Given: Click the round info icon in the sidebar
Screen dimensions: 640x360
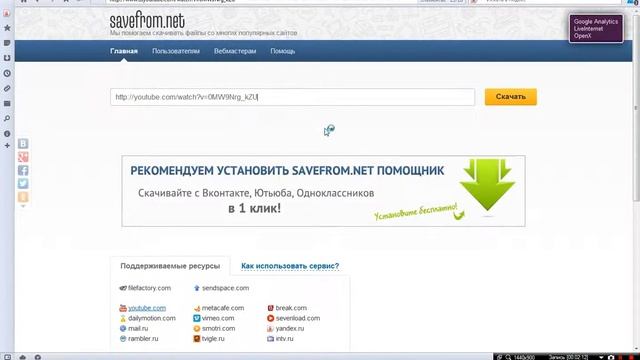Looking at the screenshot, I should 7,133.
